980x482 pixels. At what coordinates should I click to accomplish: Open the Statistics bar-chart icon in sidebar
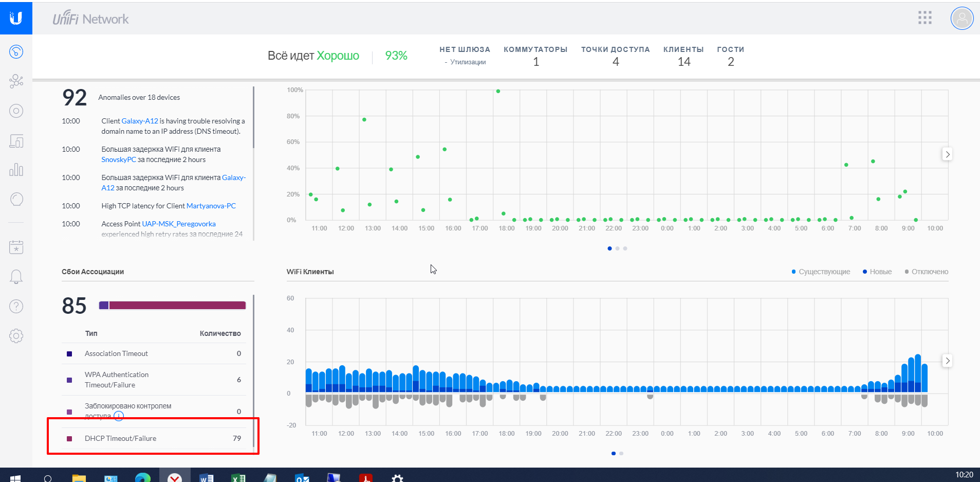click(16, 170)
